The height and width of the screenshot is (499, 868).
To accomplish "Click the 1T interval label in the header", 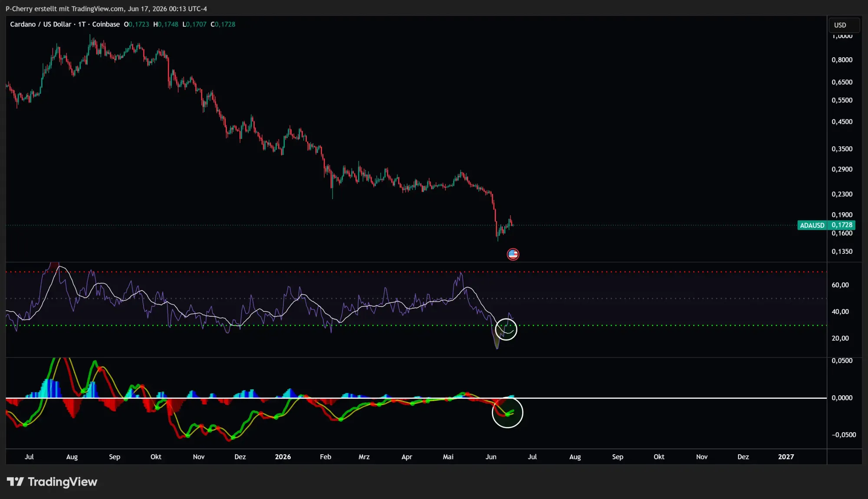I will 82,24.
